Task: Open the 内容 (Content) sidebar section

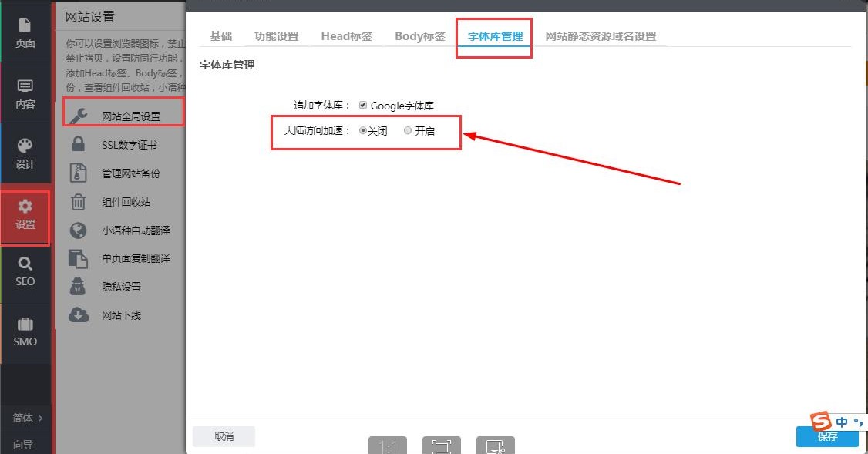Action: [25, 86]
